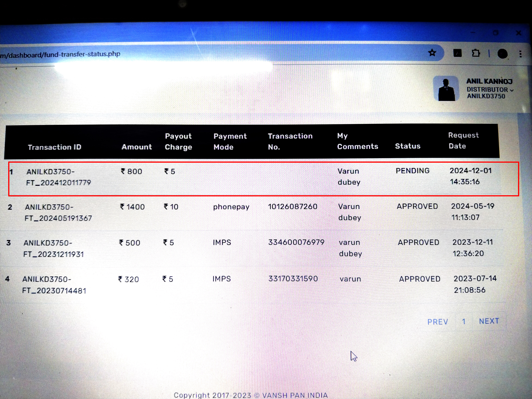
Task: Click the bookmark star icon
Action: point(432,53)
